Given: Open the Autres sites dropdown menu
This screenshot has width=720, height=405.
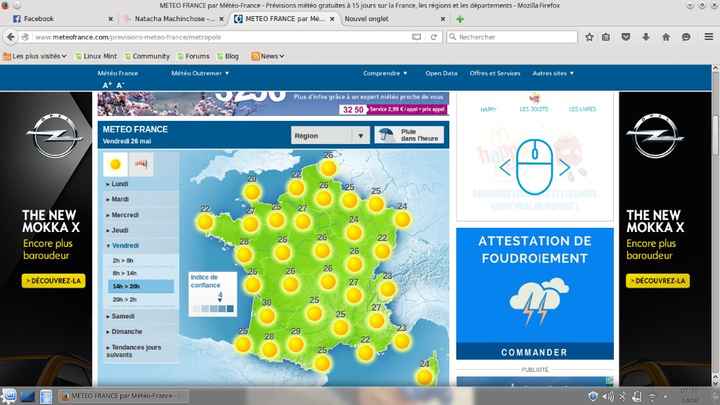Looking at the screenshot, I should click(x=553, y=73).
